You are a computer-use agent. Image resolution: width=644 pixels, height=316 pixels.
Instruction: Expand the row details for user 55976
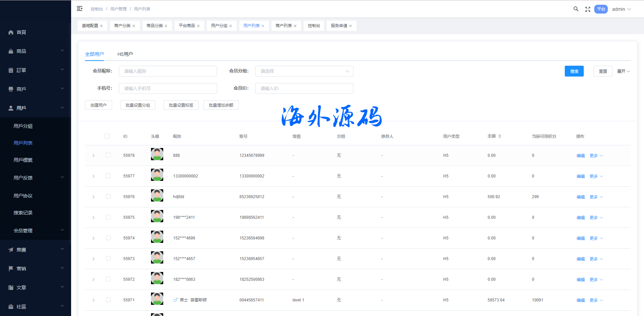[93, 197]
